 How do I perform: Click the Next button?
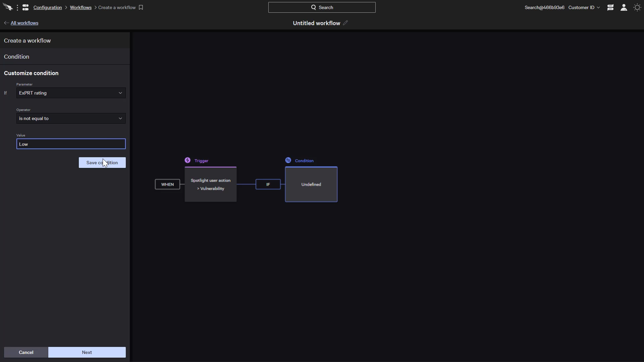coord(87,352)
